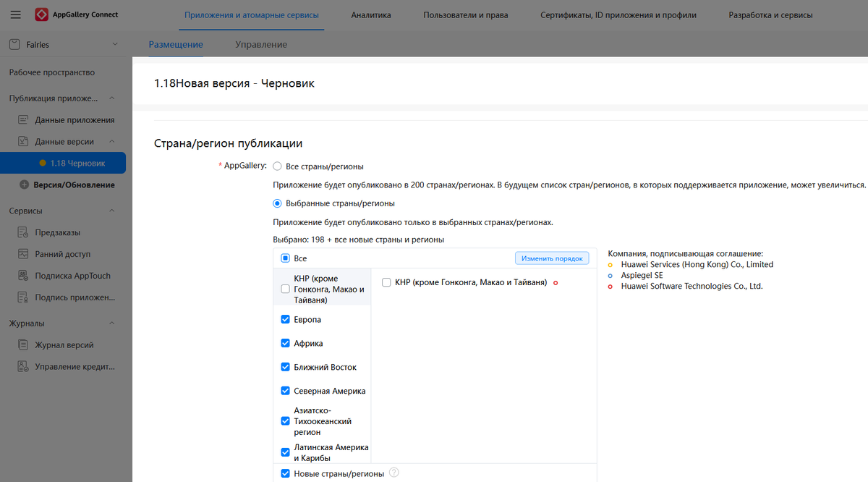Open the Аналитика tab
868x482 pixels.
(371, 14)
